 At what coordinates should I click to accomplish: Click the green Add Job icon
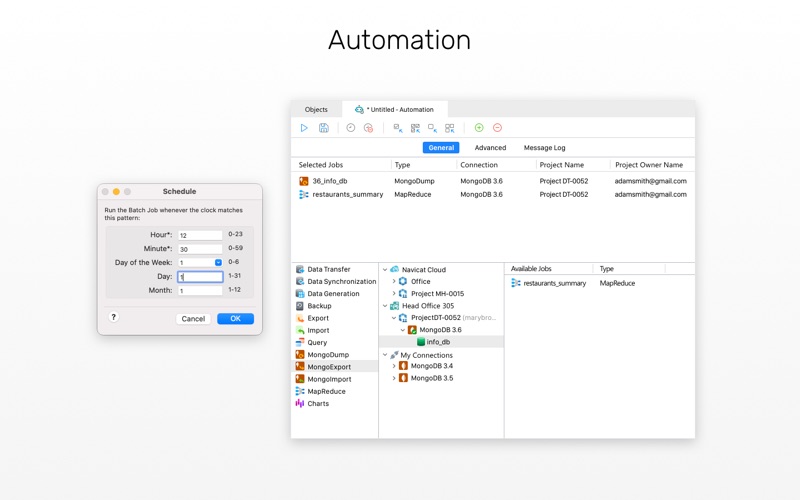click(x=479, y=128)
